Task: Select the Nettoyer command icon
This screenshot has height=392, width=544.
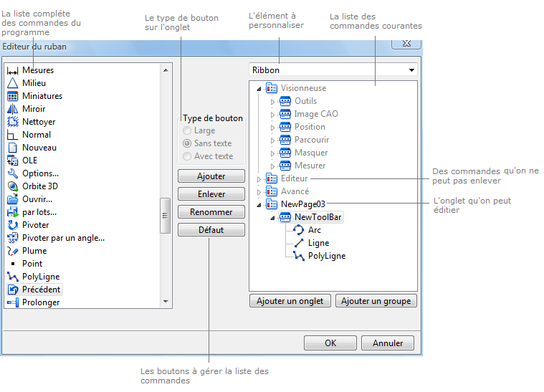Action: (12, 122)
